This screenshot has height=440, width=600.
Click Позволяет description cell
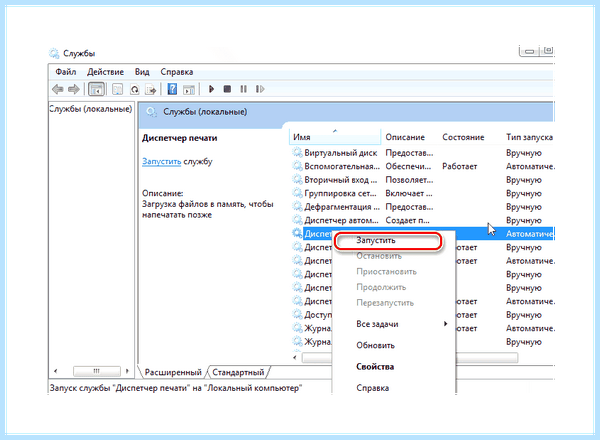[409, 179]
